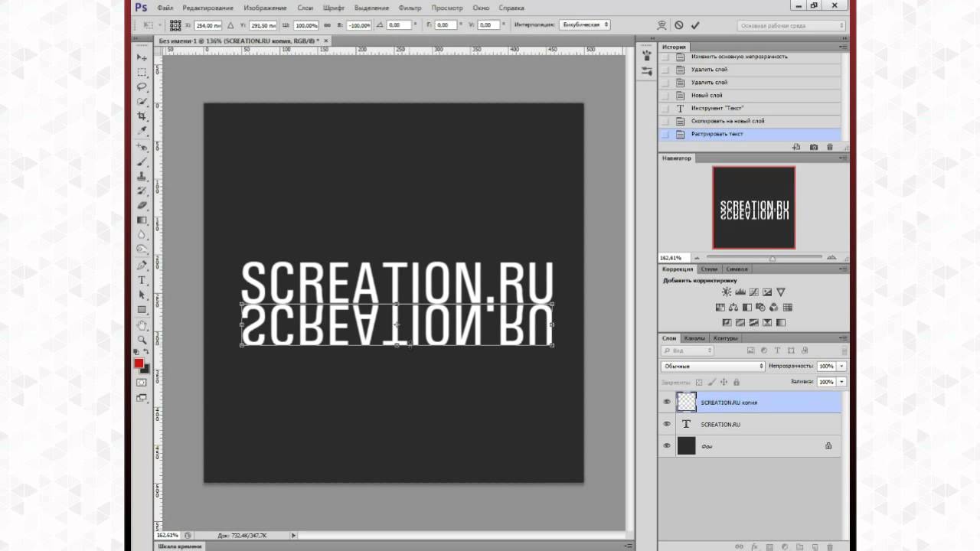Switch to the Стили tab
The width and height of the screenshot is (980, 551).
(710, 269)
